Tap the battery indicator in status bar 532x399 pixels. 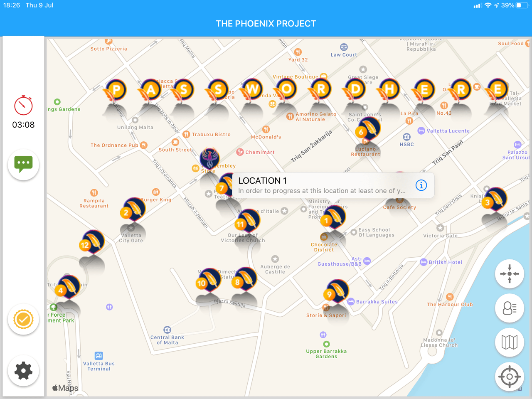tap(521, 5)
